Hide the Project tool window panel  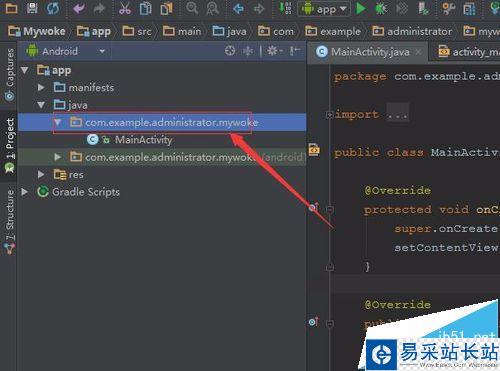[295, 51]
